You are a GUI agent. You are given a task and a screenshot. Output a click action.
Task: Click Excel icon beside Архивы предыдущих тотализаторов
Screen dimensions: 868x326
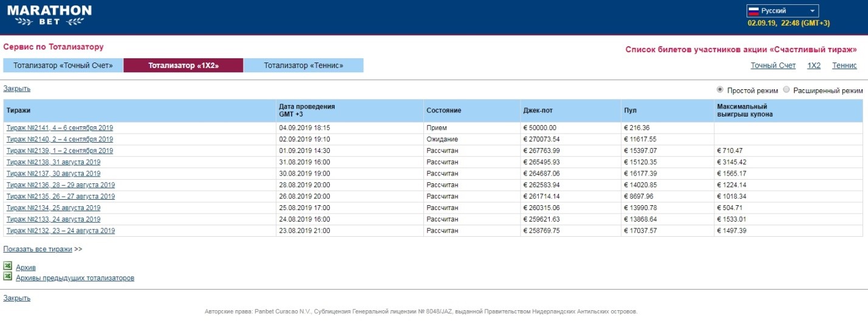coord(8,277)
